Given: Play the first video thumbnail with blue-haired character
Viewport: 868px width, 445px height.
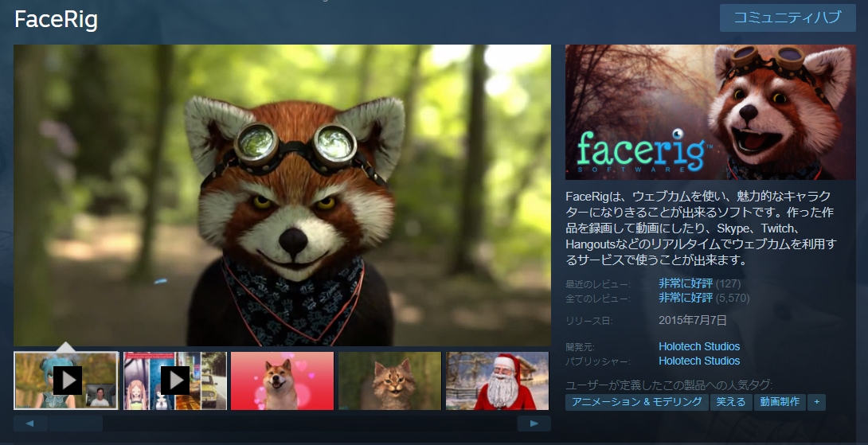Looking at the screenshot, I should pos(66,381).
